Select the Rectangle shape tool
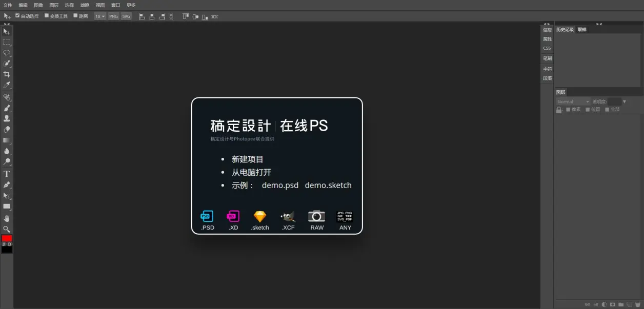This screenshot has height=309, width=644. [7, 207]
